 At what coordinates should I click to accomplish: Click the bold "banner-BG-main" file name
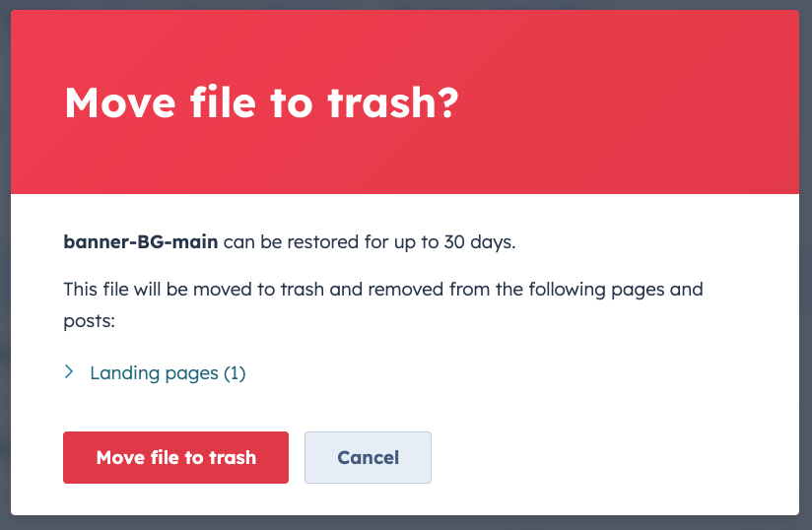coord(140,242)
